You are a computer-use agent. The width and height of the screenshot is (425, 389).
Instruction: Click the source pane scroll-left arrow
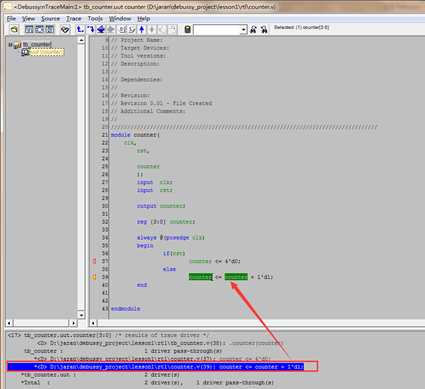(x=93, y=323)
